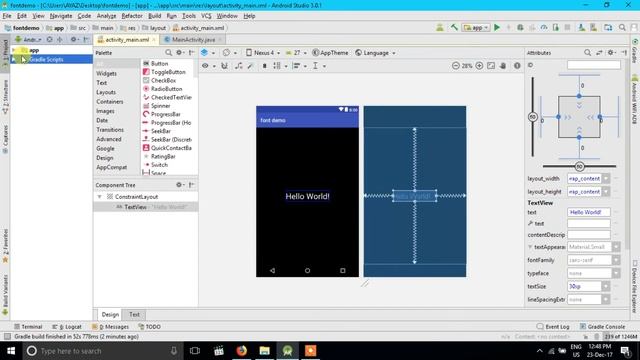Image resolution: width=640 pixels, height=360 pixels.
Task: Zoom out the design surface
Action: tap(456, 66)
